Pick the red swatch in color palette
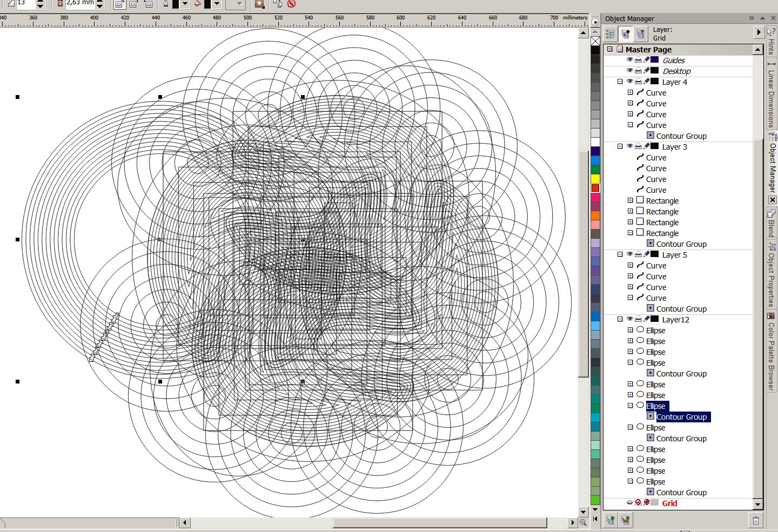The width and height of the screenshot is (778, 532). pyautogui.click(x=595, y=188)
